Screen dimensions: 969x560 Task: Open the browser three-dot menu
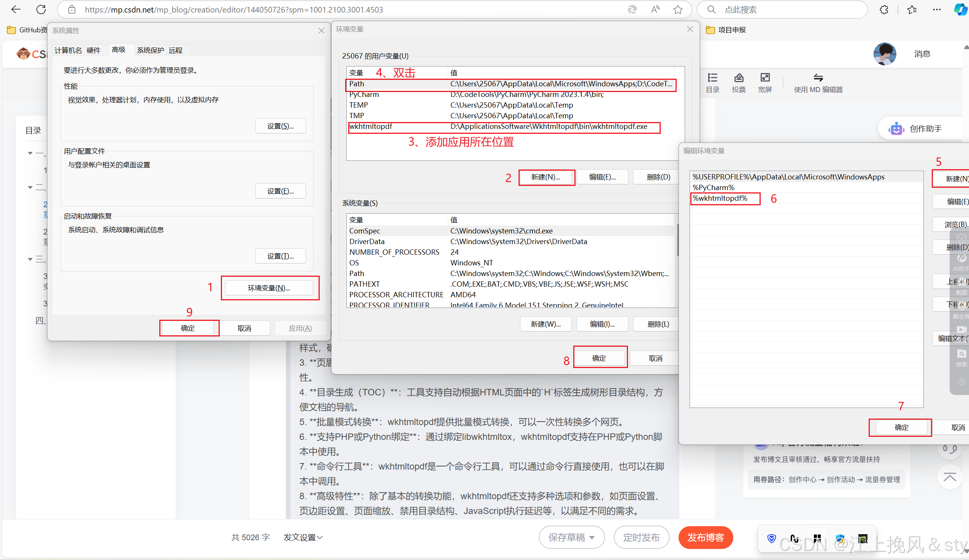coord(937,10)
